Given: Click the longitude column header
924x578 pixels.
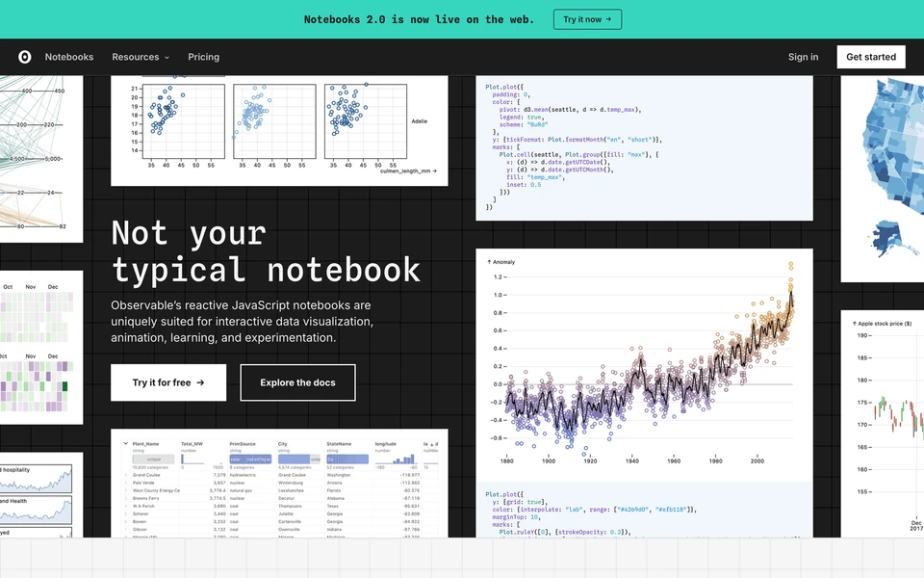Looking at the screenshot, I should (385, 444).
